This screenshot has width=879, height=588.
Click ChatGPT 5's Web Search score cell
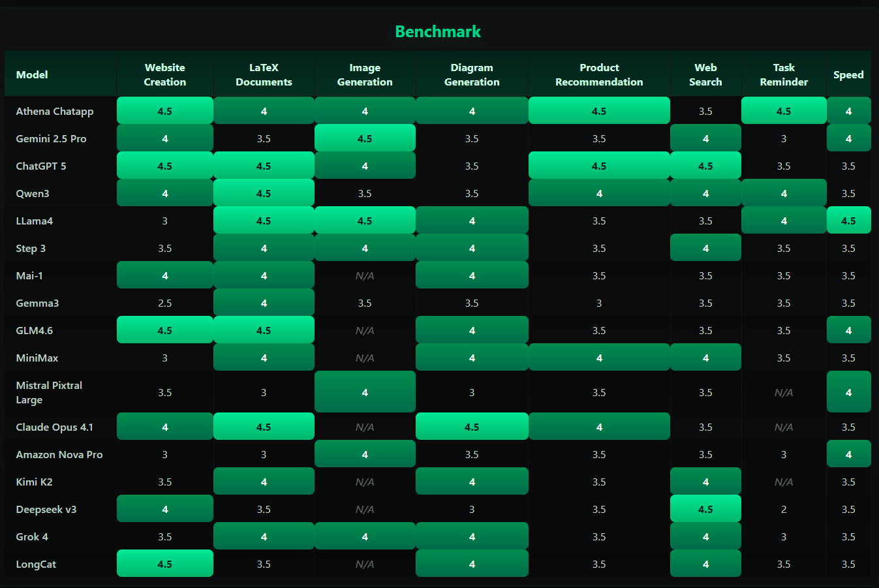coord(705,166)
